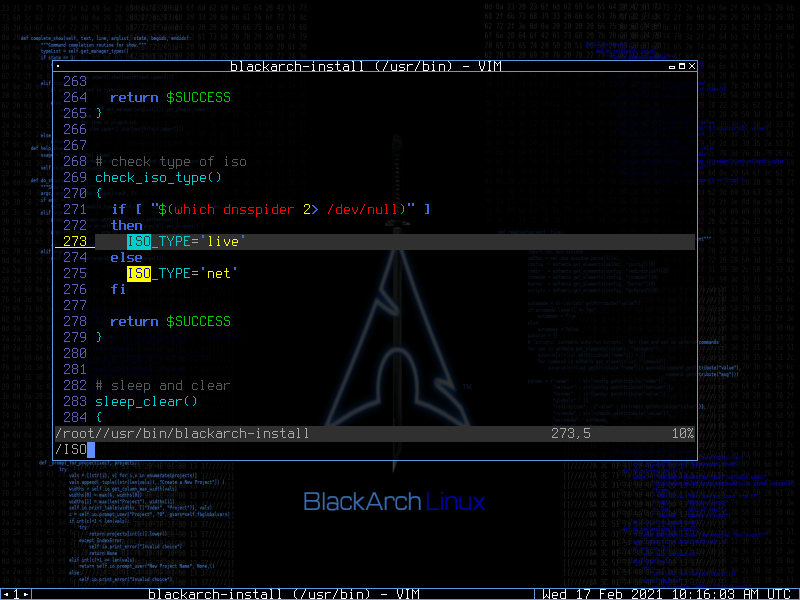Click 'else' keyword on line 274
The width and height of the screenshot is (800, 600).
[127, 258]
